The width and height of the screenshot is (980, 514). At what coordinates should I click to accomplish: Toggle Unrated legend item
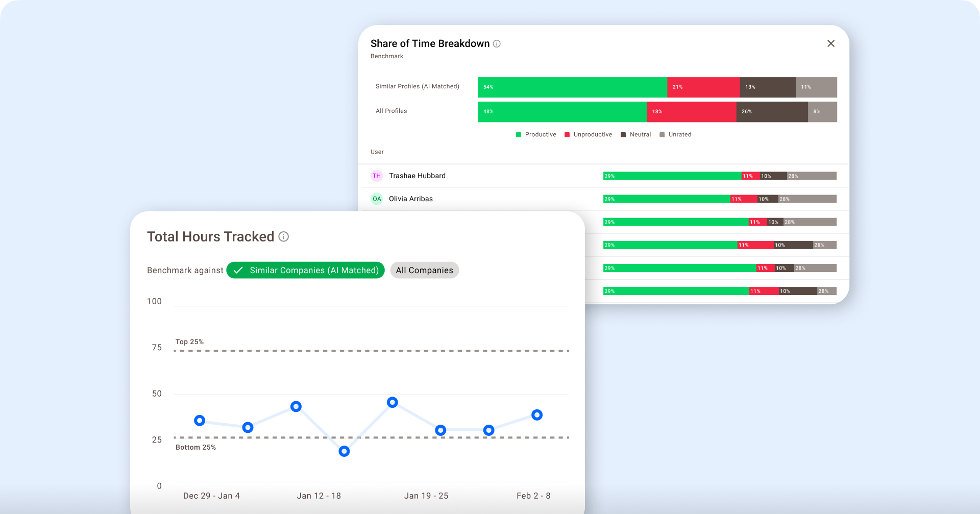pyautogui.click(x=675, y=134)
